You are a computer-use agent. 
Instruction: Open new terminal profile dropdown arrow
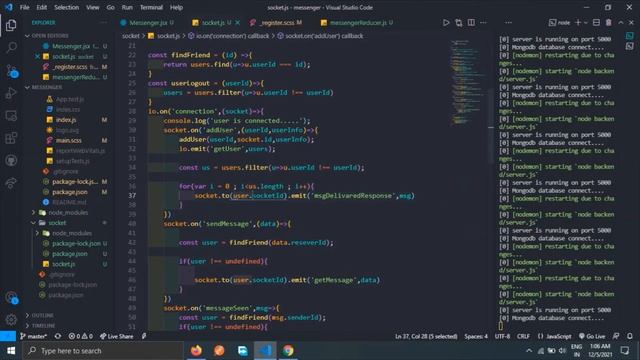tap(586, 23)
